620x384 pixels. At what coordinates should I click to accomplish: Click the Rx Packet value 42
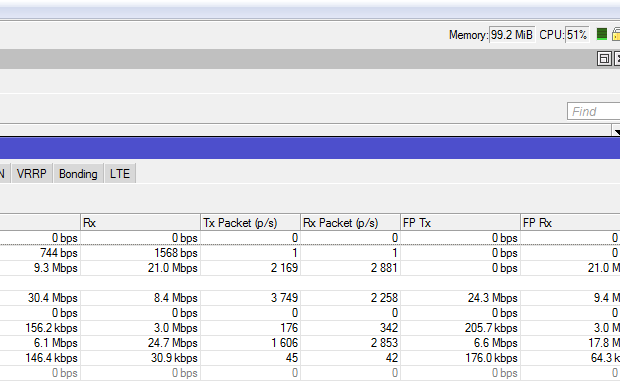[391, 358]
